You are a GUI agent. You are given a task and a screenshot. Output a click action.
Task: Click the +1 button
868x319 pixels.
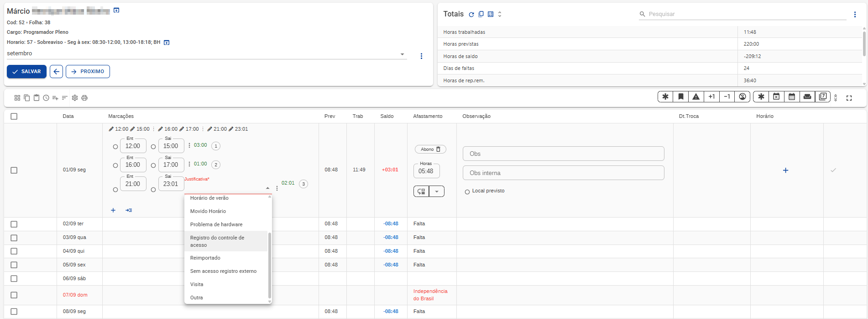[x=711, y=96]
